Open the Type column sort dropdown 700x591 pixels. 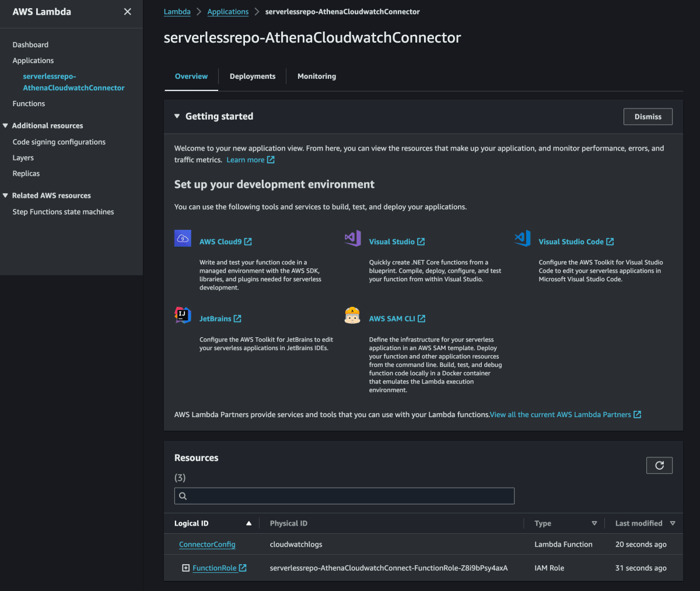pos(594,523)
